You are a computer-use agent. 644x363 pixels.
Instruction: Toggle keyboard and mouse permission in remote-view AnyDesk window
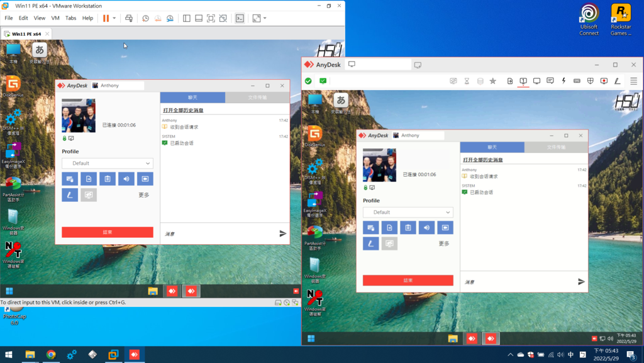(370, 228)
